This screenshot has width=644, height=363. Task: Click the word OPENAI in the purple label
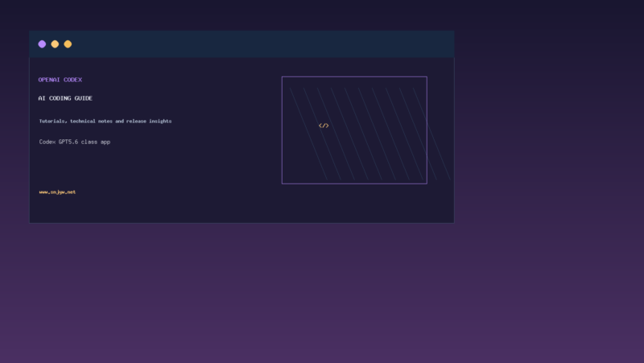click(49, 80)
